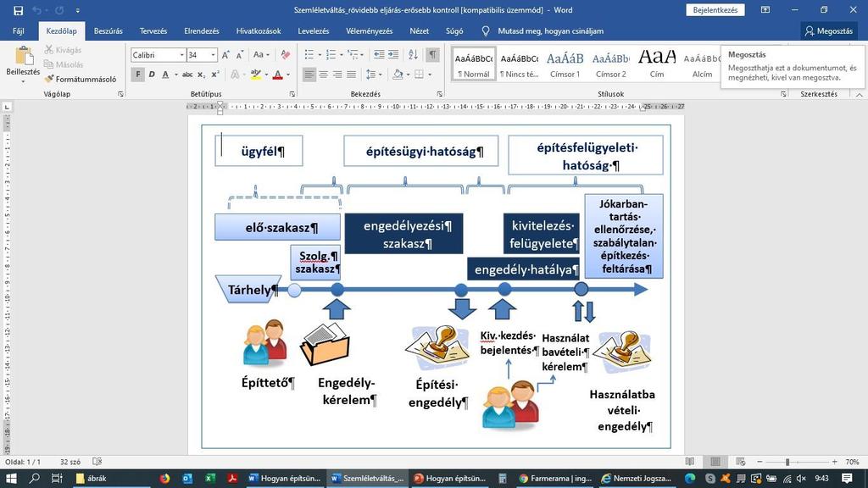Apply superscript formatting
868x488 pixels.
[215, 75]
